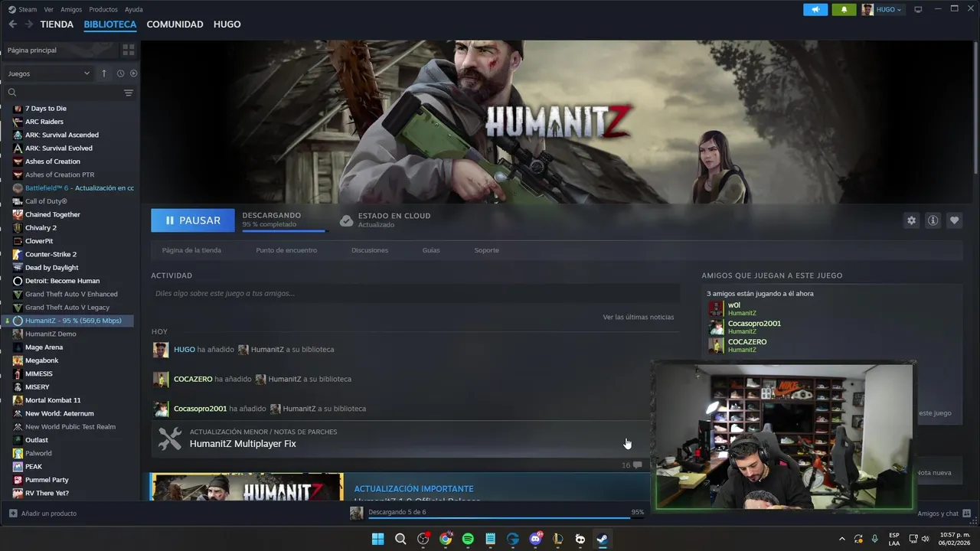Image resolution: width=980 pixels, height=551 pixels.
Task: Open HumanitZ manage settings gear
Action: click(911, 220)
